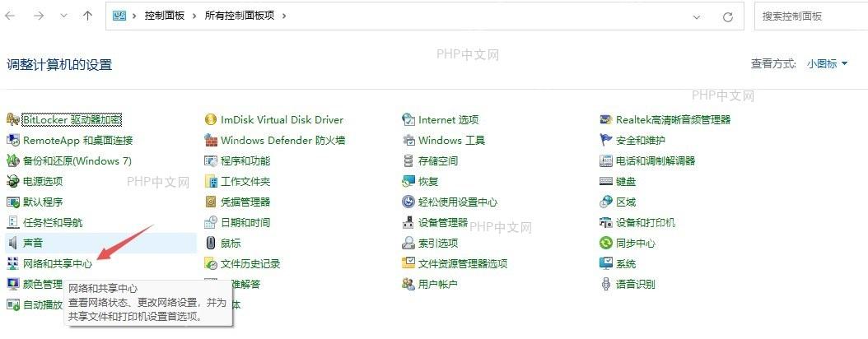Viewport: 868px width, 339px height.
Task: Click the control panel icon in address bar
Action: pos(119,16)
